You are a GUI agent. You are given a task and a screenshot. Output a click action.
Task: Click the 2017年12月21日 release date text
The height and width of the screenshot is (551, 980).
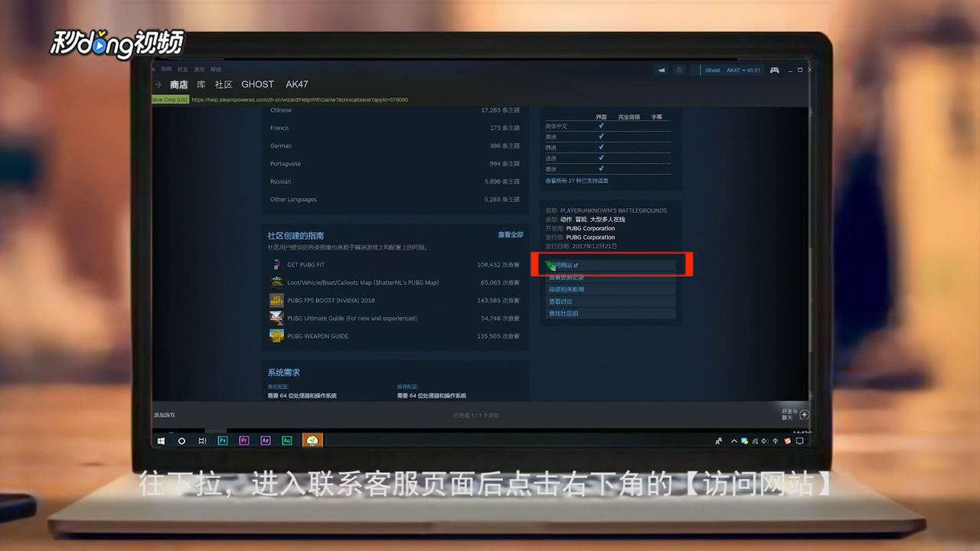(x=594, y=246)
